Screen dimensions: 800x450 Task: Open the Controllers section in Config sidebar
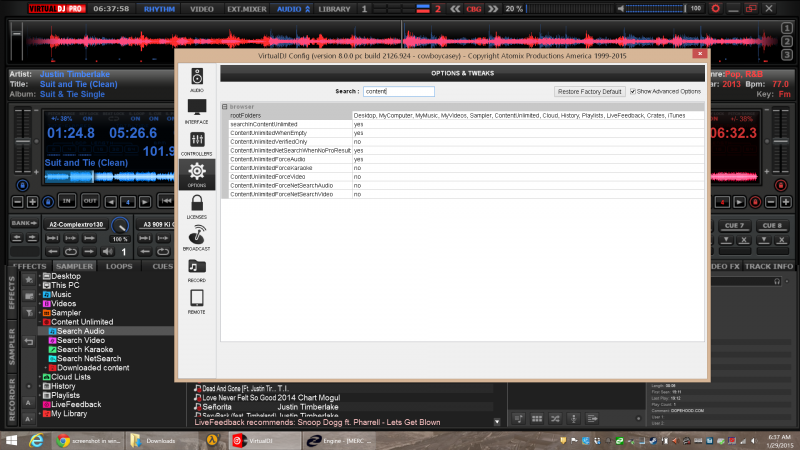(x=197, y=143)
